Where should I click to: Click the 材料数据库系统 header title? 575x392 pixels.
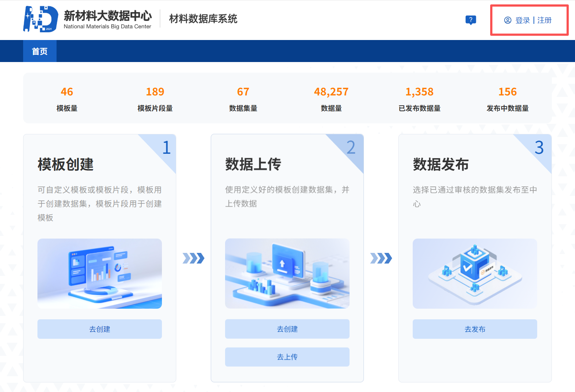[x=203, y=19]
